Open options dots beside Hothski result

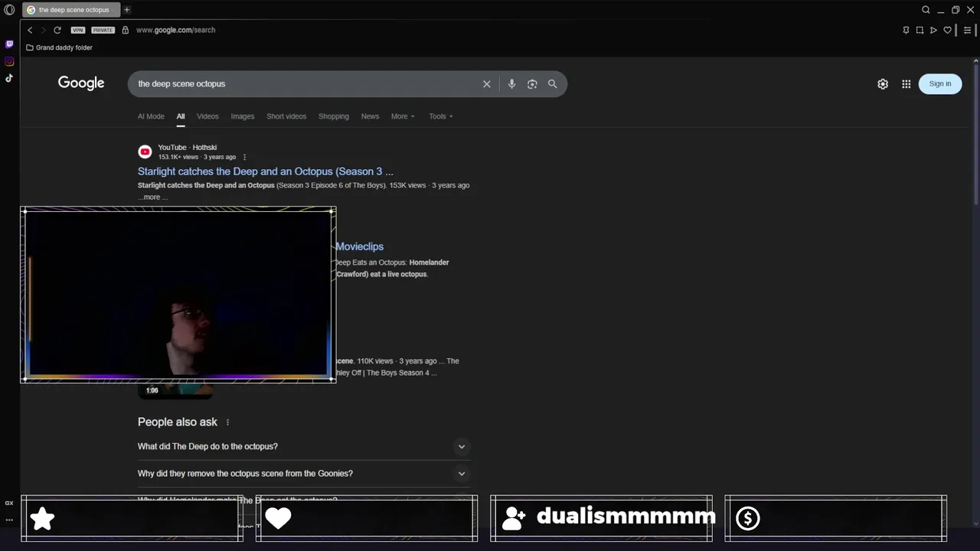pos(245,157)
